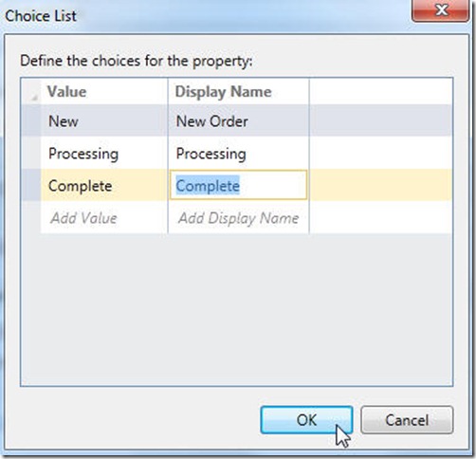Screen dimensions: 476x459
Task: Click into the highlighted 'Complete' display name box
Action: [238, 185]
